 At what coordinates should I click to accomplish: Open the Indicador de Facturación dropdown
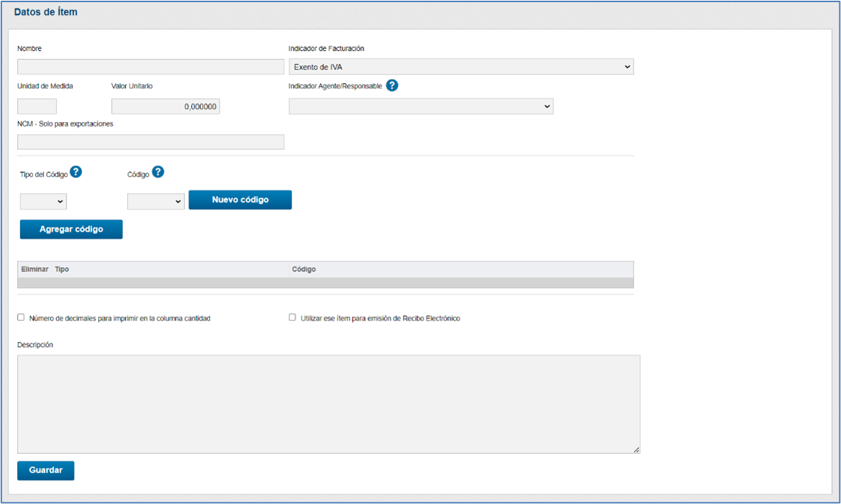[x=461, y=67]
